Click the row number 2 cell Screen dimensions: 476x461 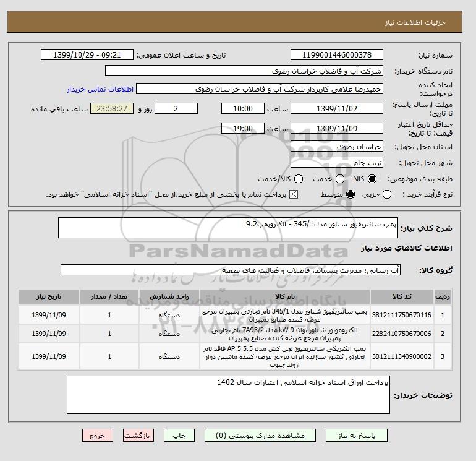point(443,334)
